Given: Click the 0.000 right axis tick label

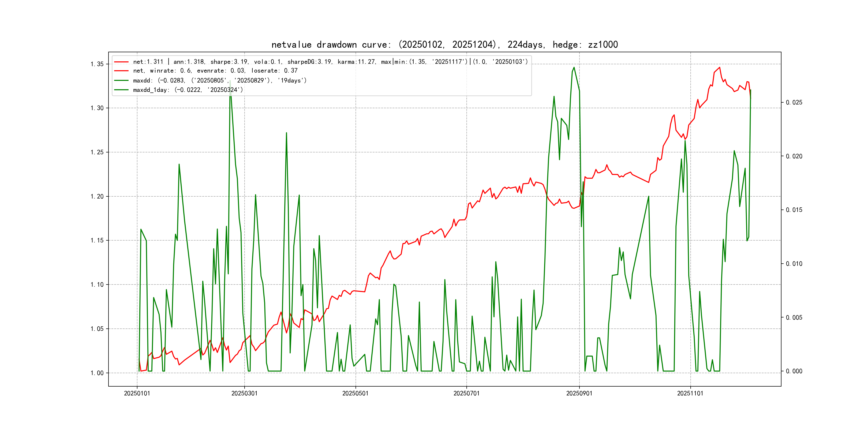Looking at the screenshot, I should pyautogui.click(x=794, y=371).
